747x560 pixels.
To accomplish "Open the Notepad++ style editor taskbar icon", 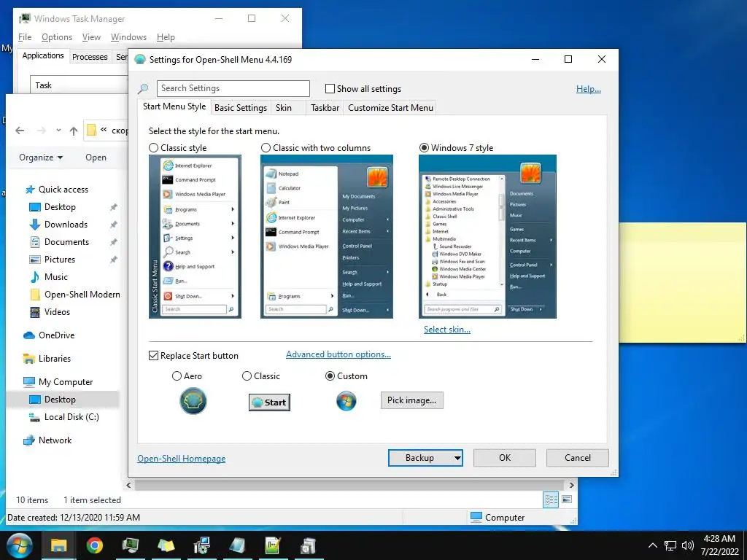I will 273,545.
